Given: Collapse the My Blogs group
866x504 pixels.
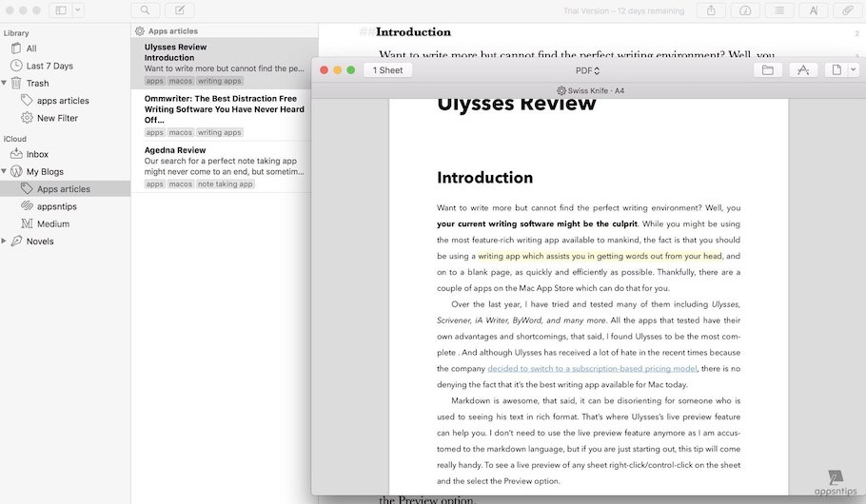Looking at the screenshot, I should click(x=5, y=172).
